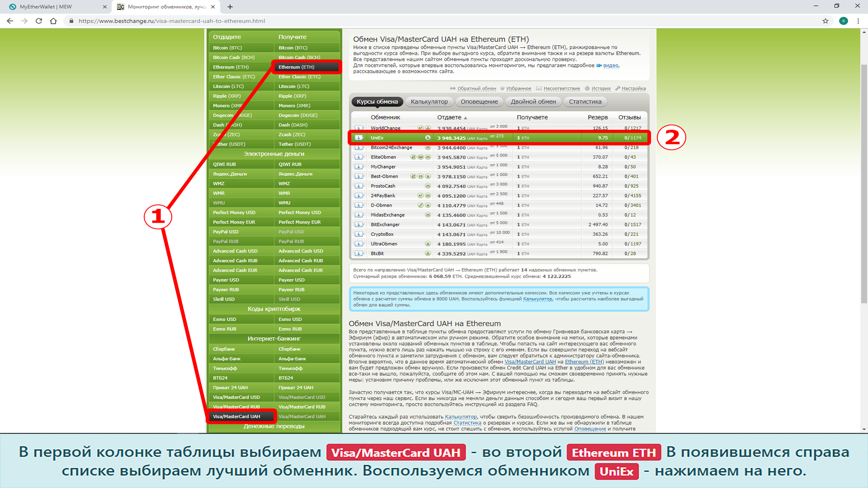Open the Chrome profile avatar
Screen dimensions: 868x488
[844, 21]
